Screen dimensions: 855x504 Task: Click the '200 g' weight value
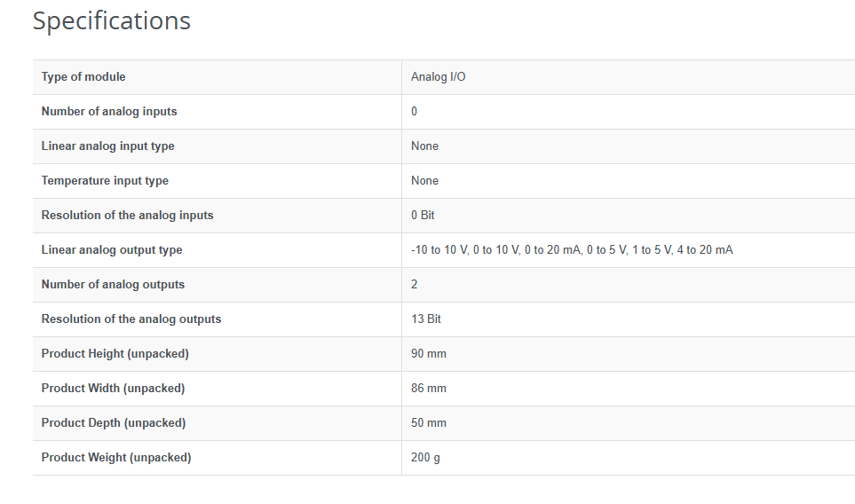(x=425, y=458)
